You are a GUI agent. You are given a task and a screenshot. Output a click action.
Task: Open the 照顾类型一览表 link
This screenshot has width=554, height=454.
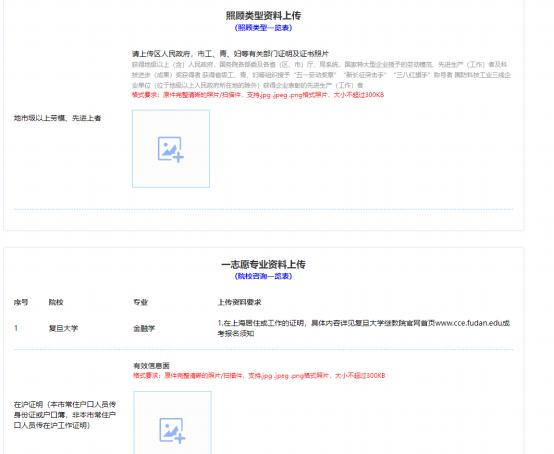point(263,28)
